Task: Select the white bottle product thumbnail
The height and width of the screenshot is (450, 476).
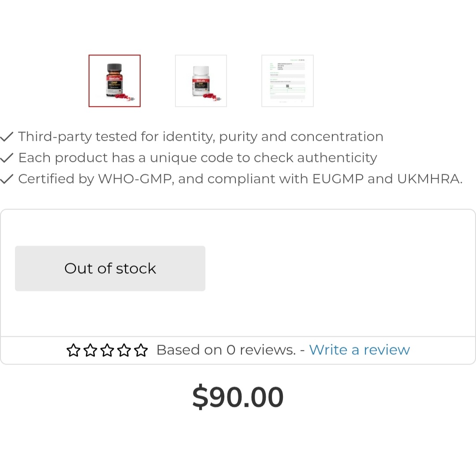Action: (x=201, y=81)
